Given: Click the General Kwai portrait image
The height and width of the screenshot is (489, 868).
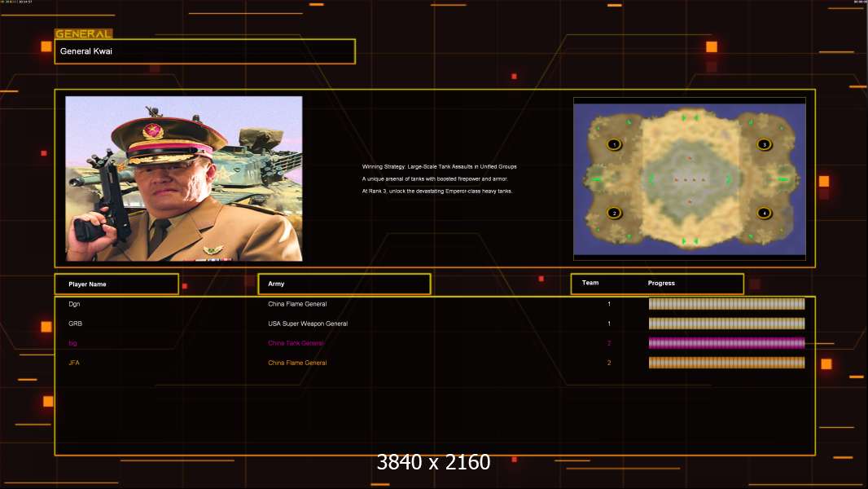Looking at the screenshot, I should tap(184, 178).
